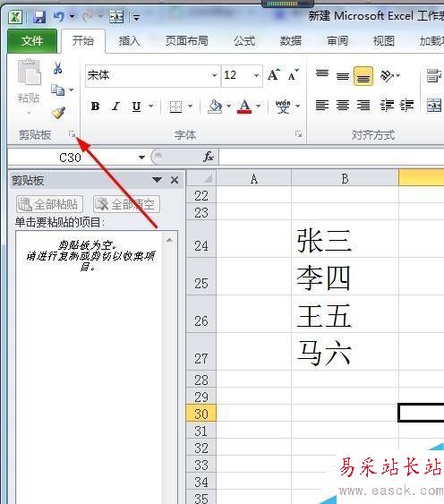Click merge cells icon in quick access toolbar
Image resolution: width=444 pixels, height=504 pixels.
(x=116, y=17)
